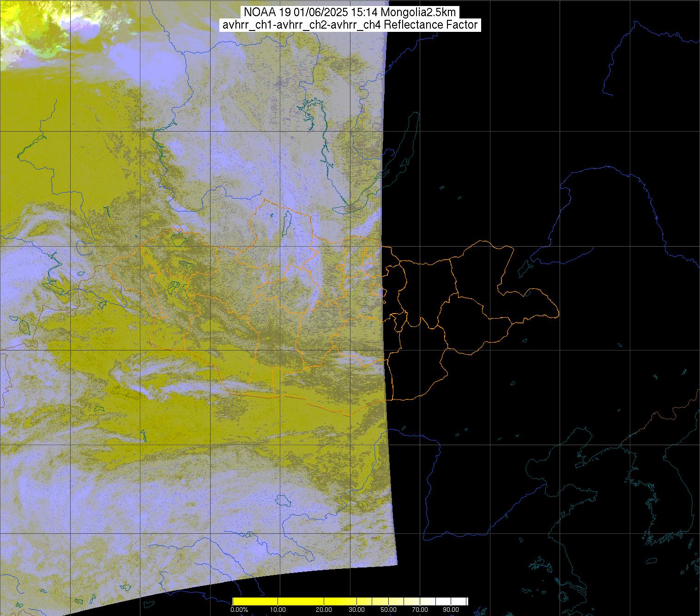Click the "10.00" colorbar label
The image size is (700, 616).
click(x=278, y=610)
